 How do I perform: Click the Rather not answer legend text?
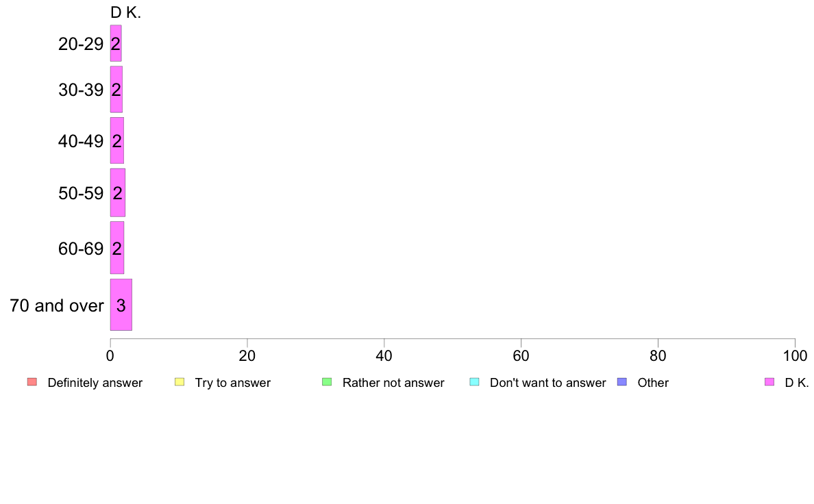coord(393,383)
